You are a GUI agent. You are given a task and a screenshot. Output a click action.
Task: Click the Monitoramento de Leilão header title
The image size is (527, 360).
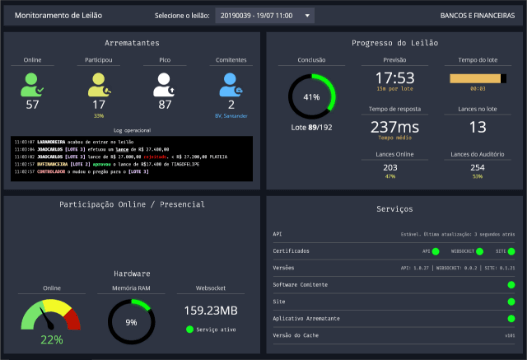(x=58, y=15)
